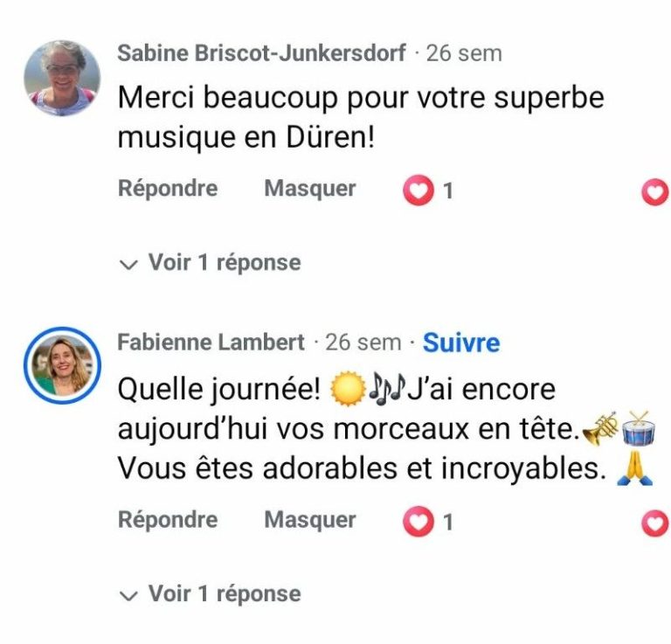This screenshot has height=644, width=671.
Task: Expand the reply under Fabienne's comment
Action: pos(210,594)
